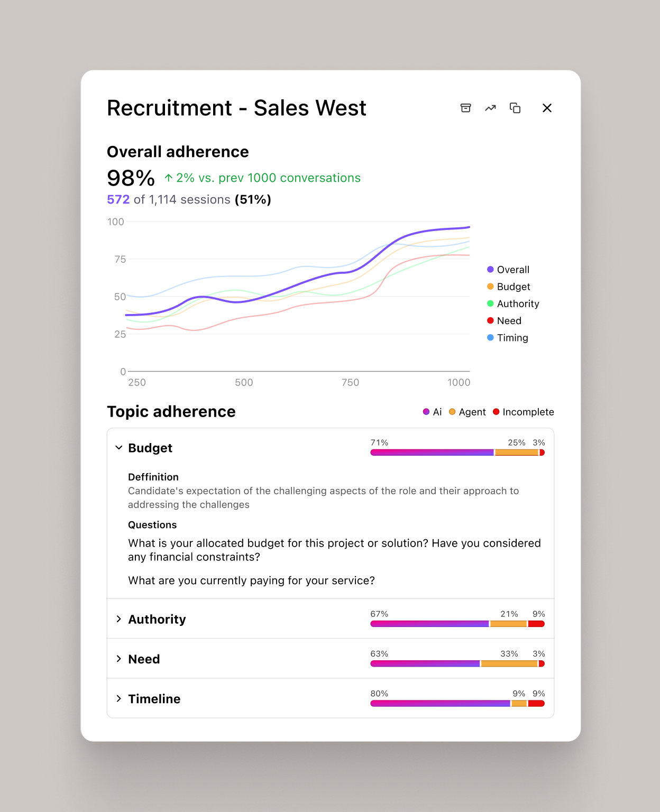This screenshot has width=660, height=812.
Task: Expand the Timeline topic section
Action: 119,698
